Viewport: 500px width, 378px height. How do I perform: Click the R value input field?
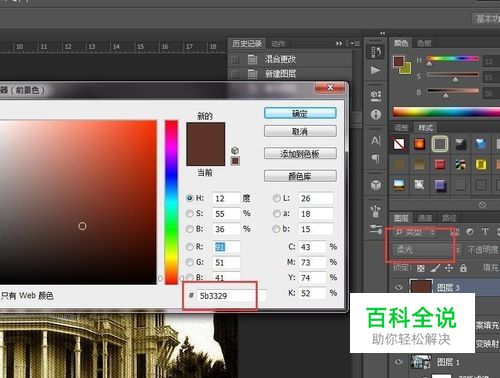pos(226,247)
